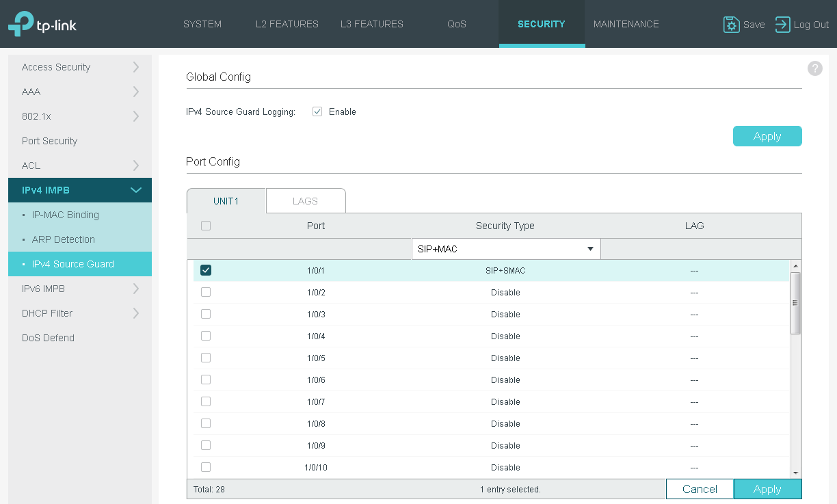The height and width of the screenshot is (504, 837).
Task: Expand the ACL menu
Action: (x=80, y=165)
